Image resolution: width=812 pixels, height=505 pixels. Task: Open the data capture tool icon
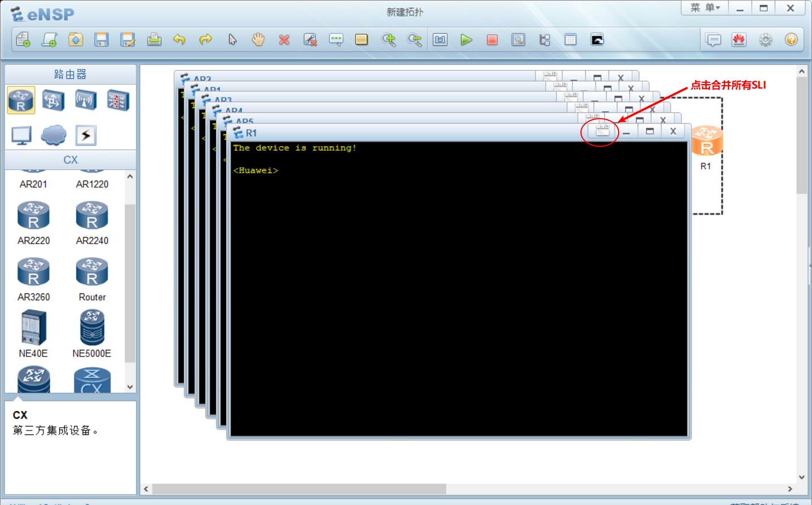518,39
